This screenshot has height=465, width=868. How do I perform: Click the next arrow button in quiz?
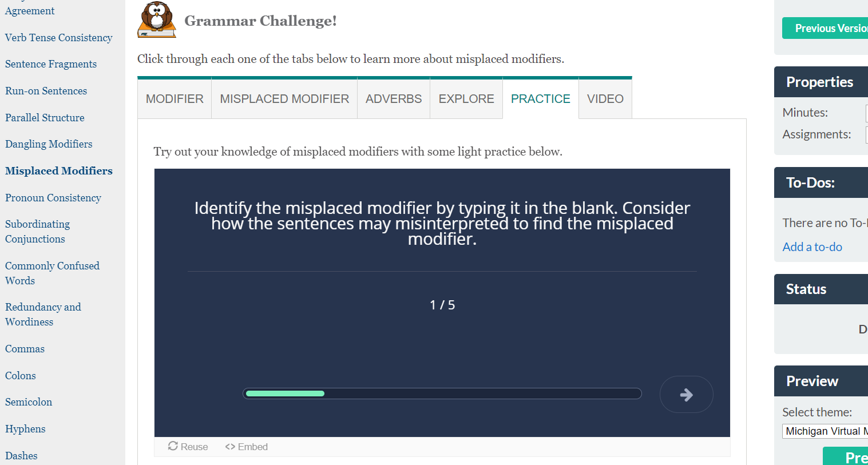click(x=686, y=395)
